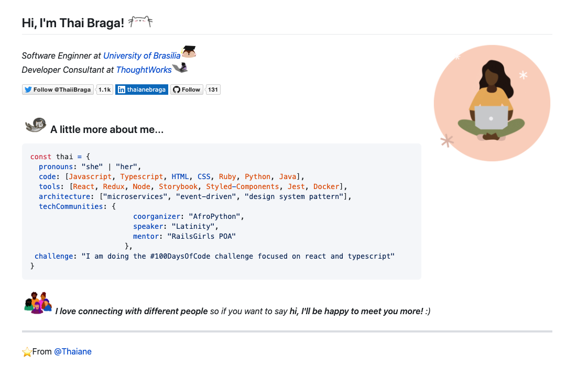Click the sloth emoji near "A little more about me"

pos(36,125)
